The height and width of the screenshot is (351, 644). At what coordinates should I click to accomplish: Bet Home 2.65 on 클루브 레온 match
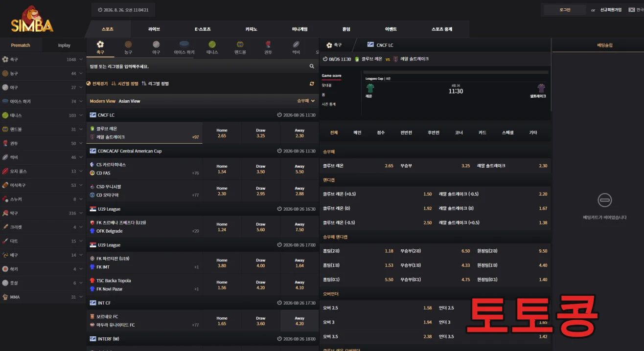222,133
